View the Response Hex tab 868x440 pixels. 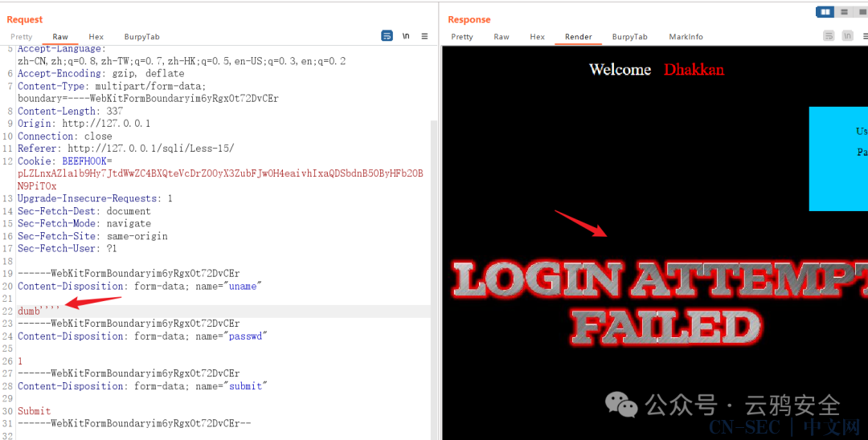(537, 37)
